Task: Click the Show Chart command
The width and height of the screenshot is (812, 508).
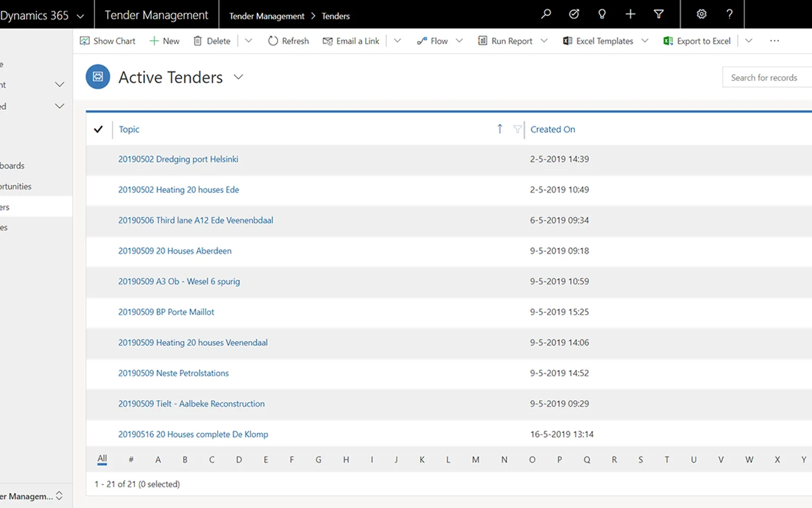Action: pos(108,41)
